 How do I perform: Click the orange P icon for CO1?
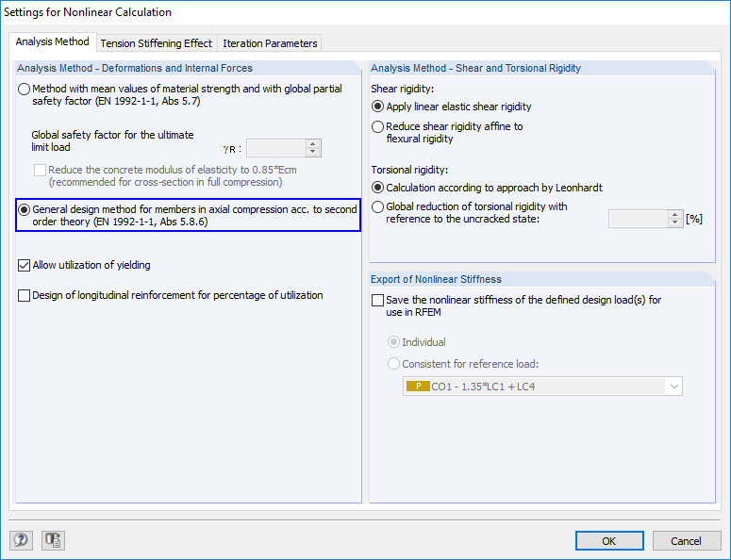(417, 387)
